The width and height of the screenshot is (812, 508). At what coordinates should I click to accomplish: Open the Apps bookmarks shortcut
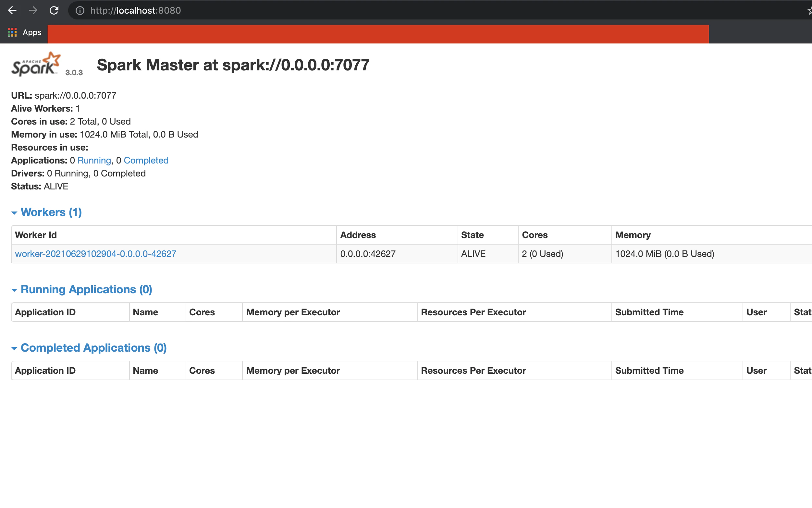coord(25,32)
